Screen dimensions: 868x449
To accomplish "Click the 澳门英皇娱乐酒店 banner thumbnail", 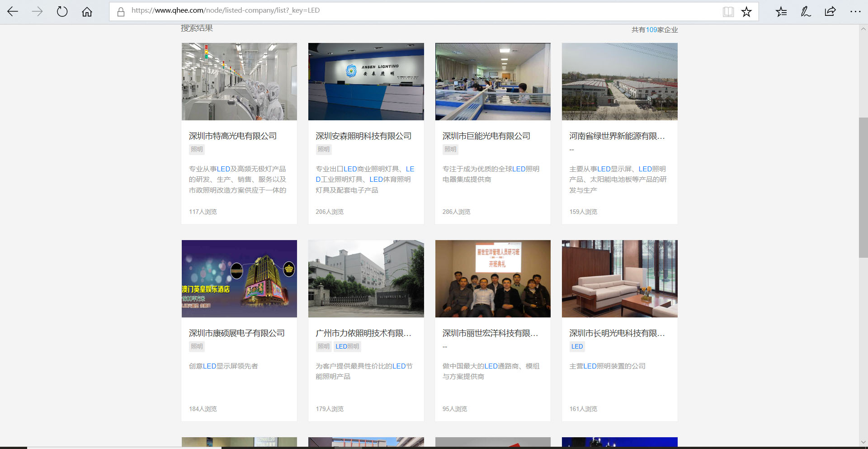I will coord(239,279).
